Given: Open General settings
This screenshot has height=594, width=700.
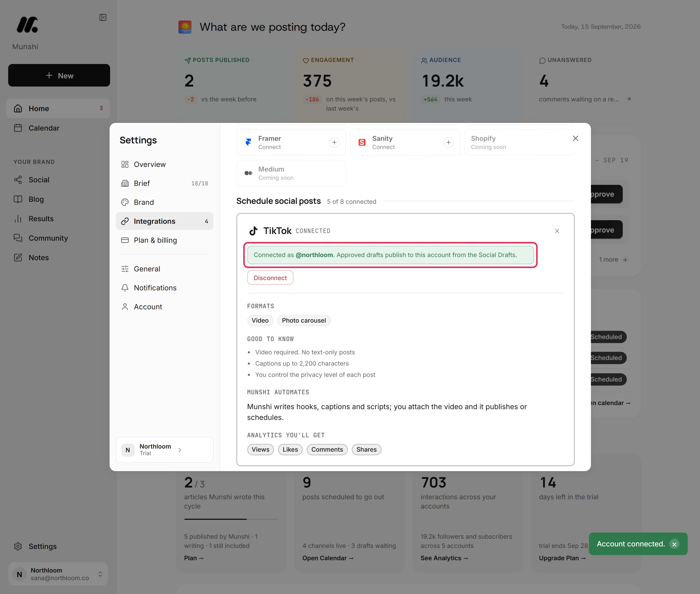Looking at the screenshot, I should click(x=164, y=269).
